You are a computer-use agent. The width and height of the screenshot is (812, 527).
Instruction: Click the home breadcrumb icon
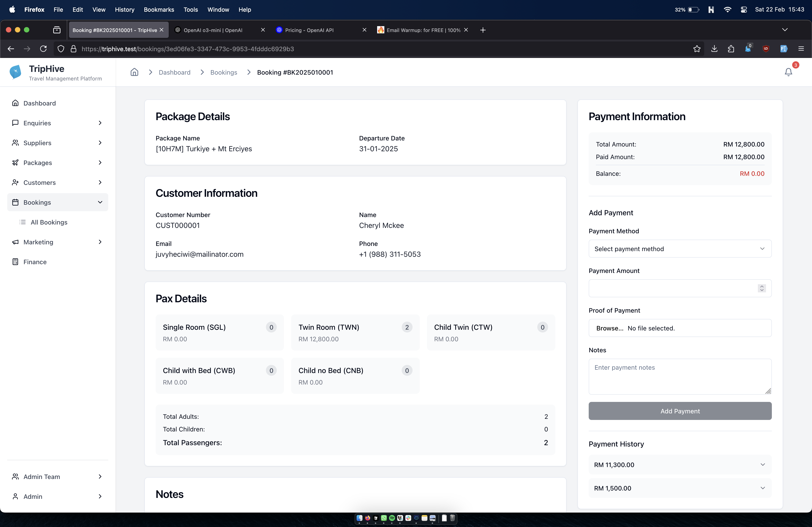click(134, 72)
